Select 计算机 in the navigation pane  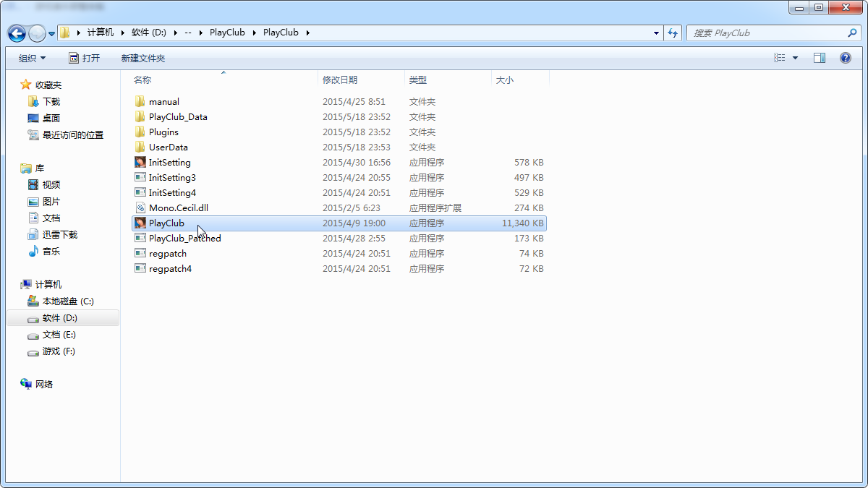[x=48, y=285]
